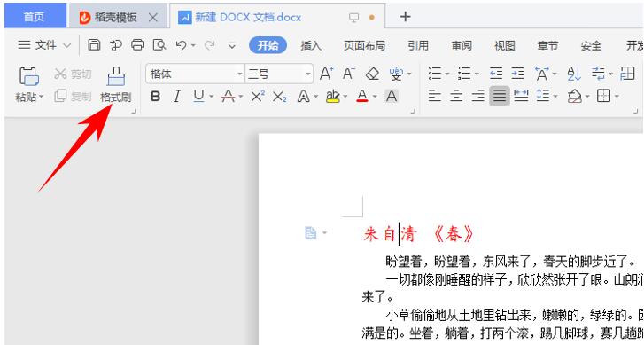Select Justify alignment
Screen dimensions: 644x345
[x=500, y=96]
